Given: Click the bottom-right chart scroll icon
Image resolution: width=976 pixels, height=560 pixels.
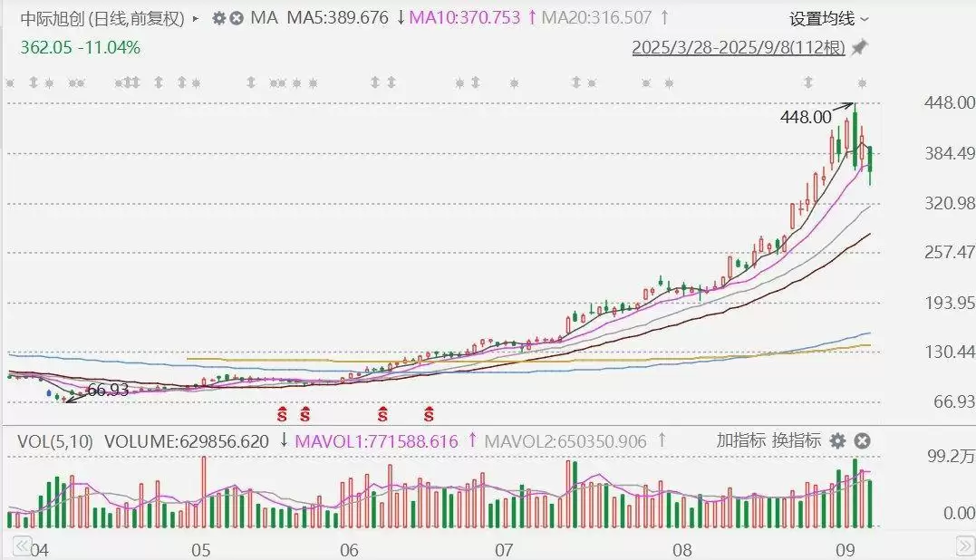Looking at the screenshot, I should 964,546.
